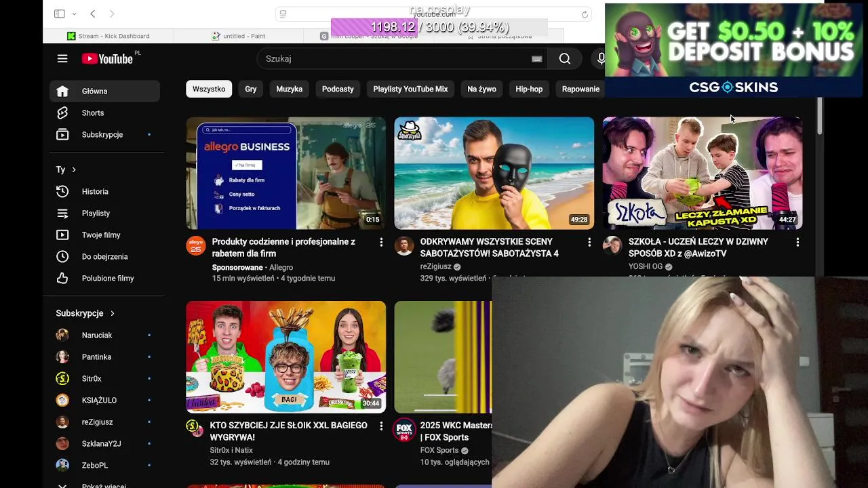Select the Rapowanie filter chip
This screenshot has width=868, height=488.
click(580, 89)
